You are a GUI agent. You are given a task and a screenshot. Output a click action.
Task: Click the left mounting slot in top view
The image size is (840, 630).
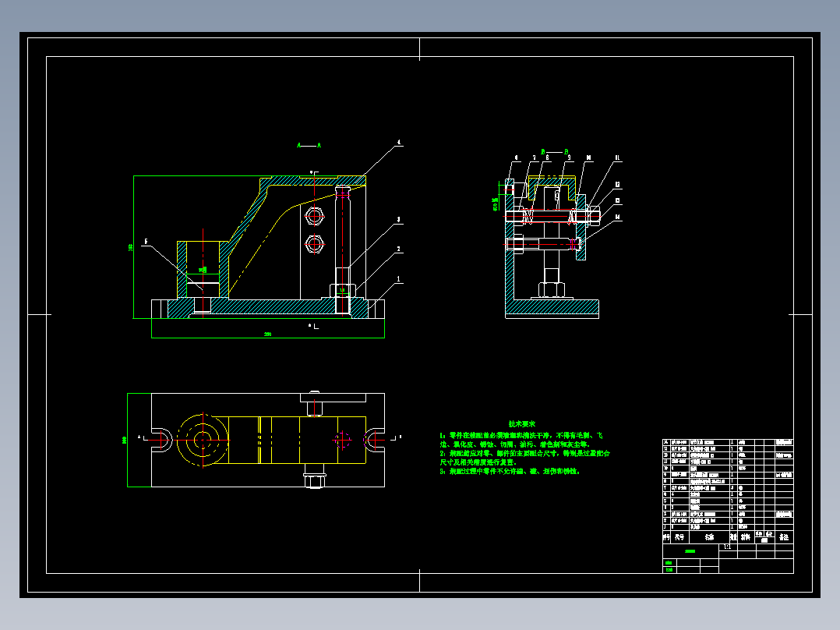(x=162, y=441)
